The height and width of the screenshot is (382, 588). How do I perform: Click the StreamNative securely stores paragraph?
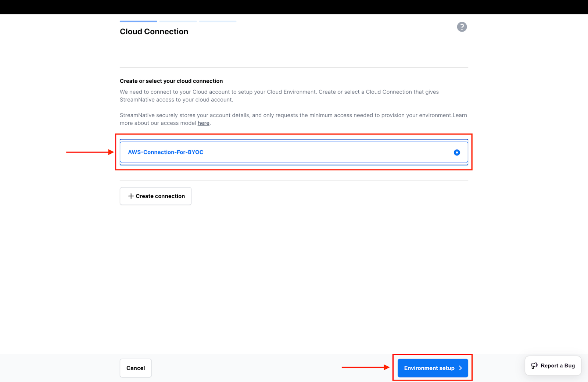pyautogui.click(x=293, y=119)
